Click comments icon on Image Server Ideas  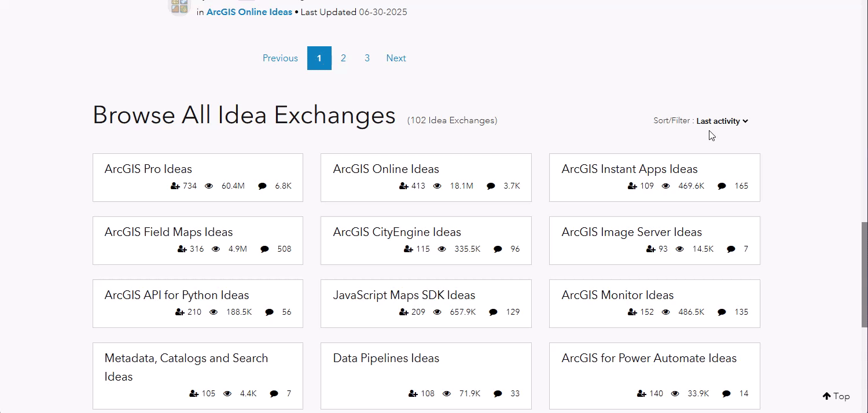(x=731, y=249)
